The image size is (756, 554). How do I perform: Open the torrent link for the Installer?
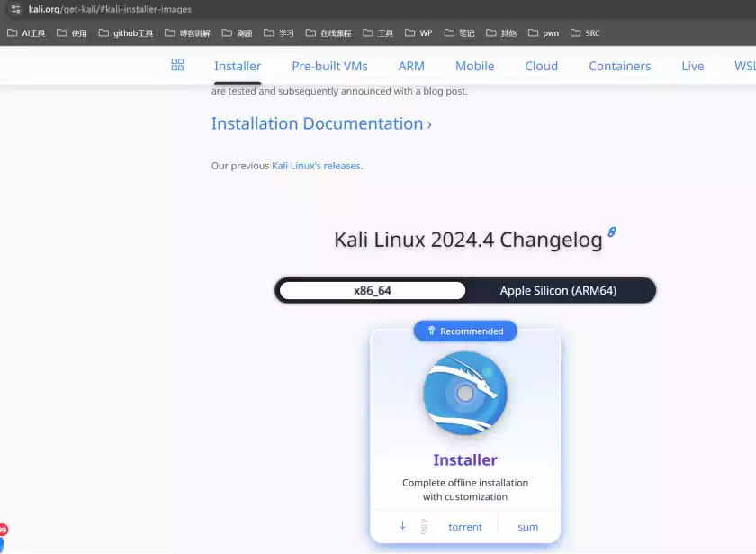click(x=465, y=527)
